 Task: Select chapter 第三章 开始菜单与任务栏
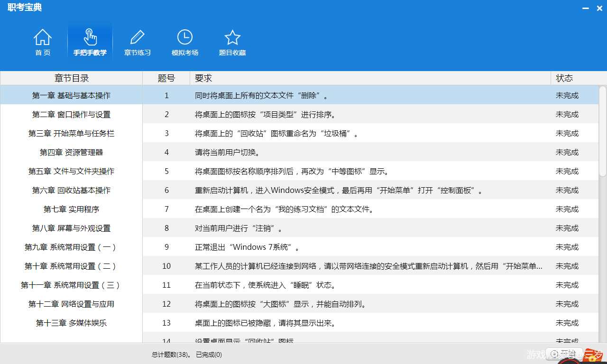(71, 133)
